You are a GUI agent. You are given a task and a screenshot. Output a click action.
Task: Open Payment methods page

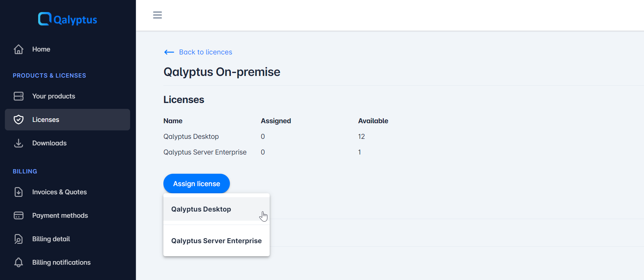[60, 215]
